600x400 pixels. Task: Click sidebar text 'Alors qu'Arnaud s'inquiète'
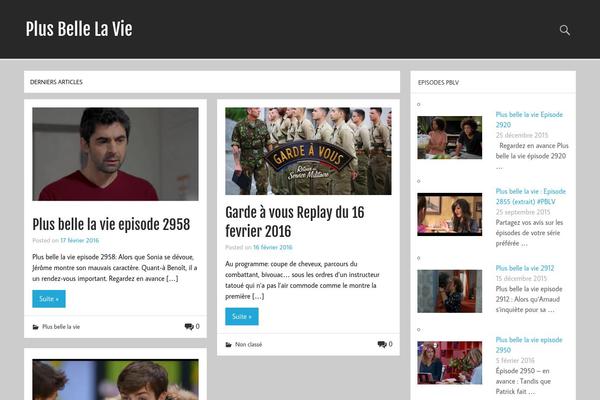(529, 299)
